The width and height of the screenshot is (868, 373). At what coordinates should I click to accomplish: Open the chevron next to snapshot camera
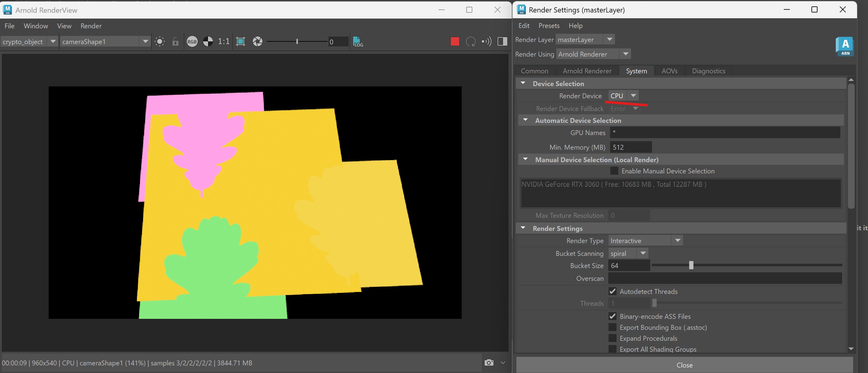[x=503, y=363]
